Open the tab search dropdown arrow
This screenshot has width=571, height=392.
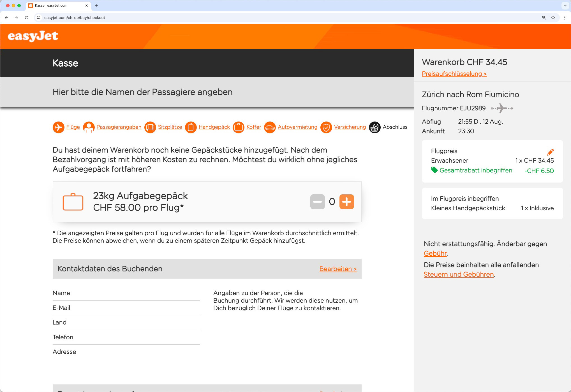(x=565, y=6)
